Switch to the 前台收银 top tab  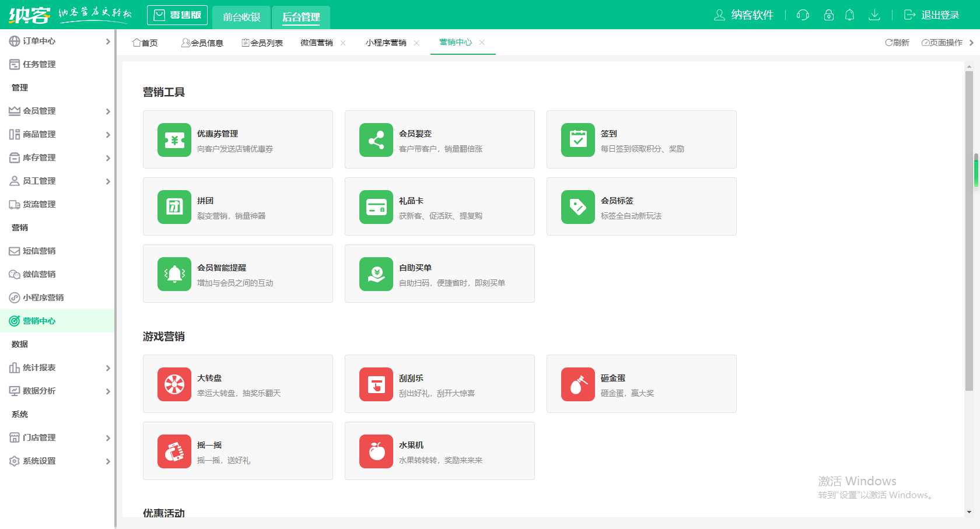click(x=242, y=17)
